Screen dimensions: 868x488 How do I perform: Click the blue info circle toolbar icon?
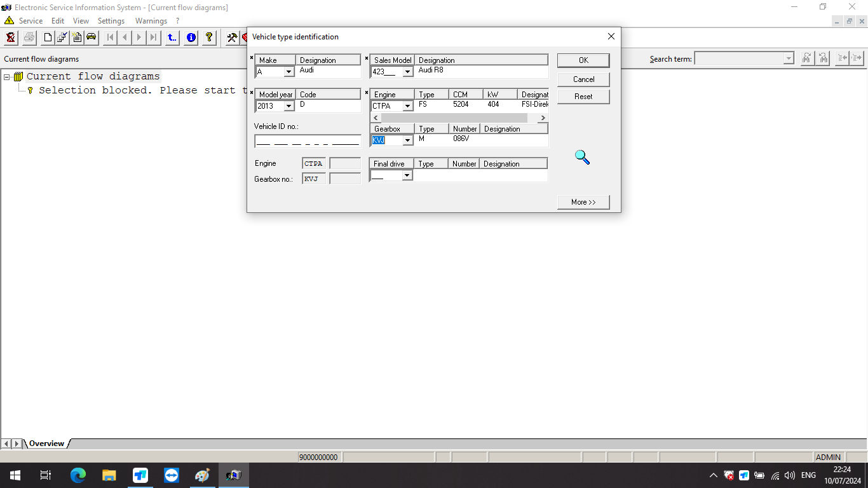pos(191,37)
